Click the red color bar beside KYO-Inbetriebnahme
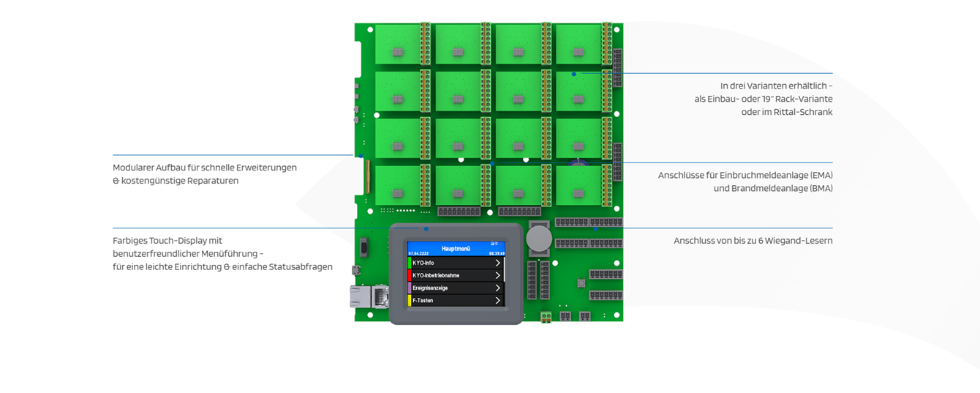The height and width of the screenshot is (393, 980). [x=410, y=275]
